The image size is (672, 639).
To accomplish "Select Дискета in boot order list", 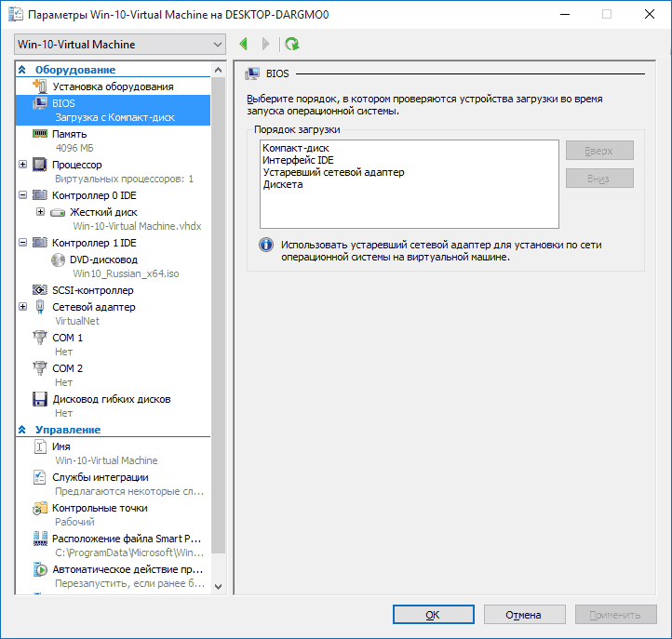I will pyautogui.click(x=283, y=184).
